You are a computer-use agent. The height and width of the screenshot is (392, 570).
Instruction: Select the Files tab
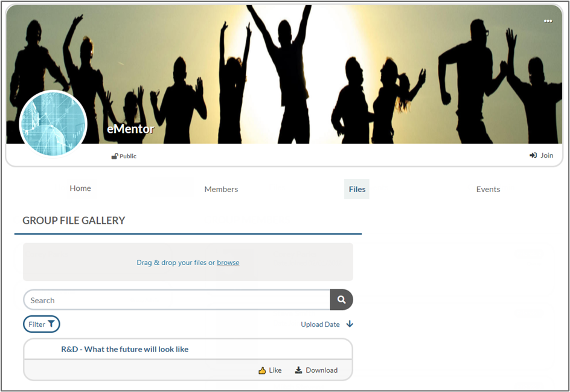click(357, 189)
